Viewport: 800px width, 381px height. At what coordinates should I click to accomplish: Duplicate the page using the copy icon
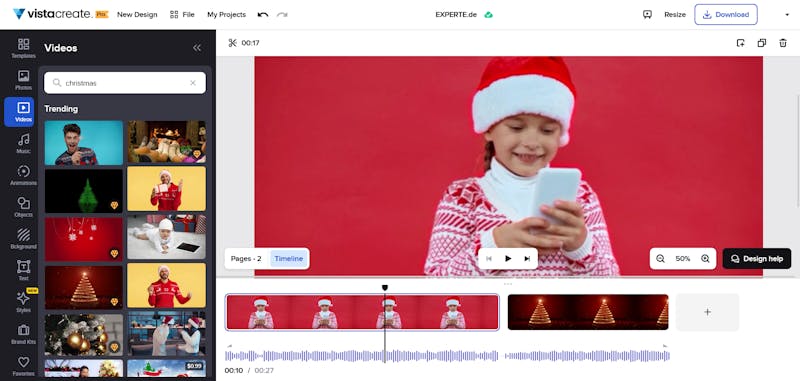pos(761,43)
